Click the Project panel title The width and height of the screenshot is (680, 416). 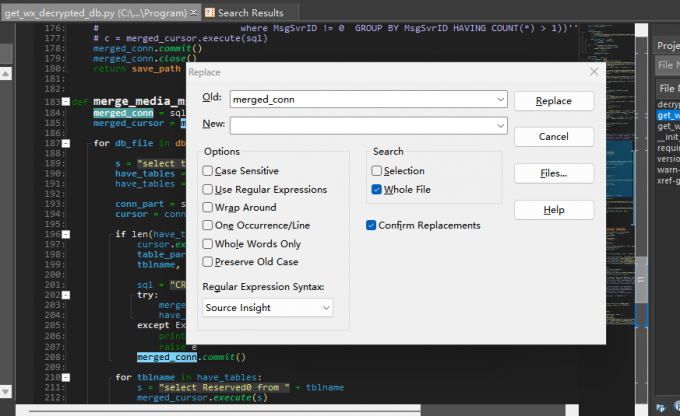coord(668,46)
